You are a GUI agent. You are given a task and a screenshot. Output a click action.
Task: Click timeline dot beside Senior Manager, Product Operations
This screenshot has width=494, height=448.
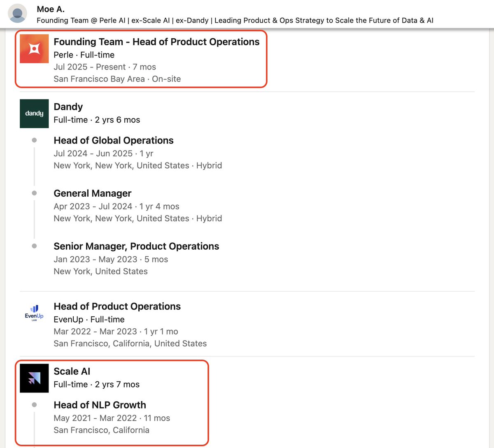click(34, 246)
